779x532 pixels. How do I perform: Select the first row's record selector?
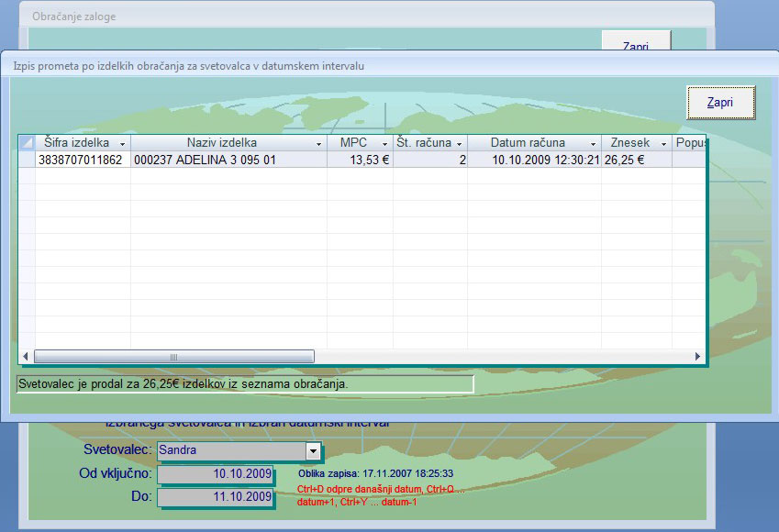click(x=27, y=160)
